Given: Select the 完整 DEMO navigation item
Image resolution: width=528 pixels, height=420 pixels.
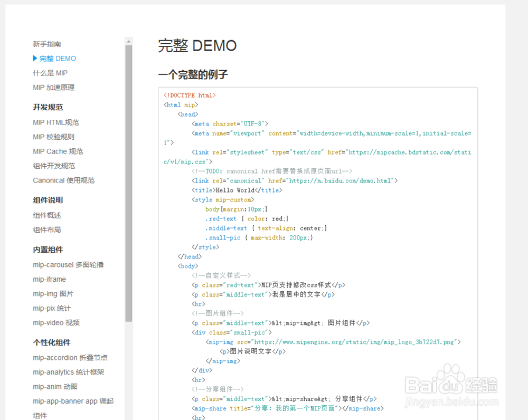Looking at the screenshot, I should (54, 58).
